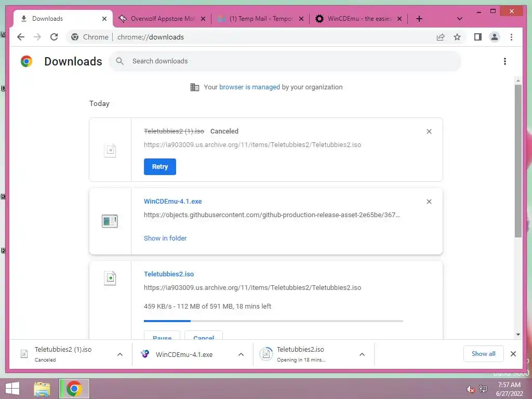Open File Explorer from taskbar
Viewport: 532px width, 399px height.
coord(42,389)
